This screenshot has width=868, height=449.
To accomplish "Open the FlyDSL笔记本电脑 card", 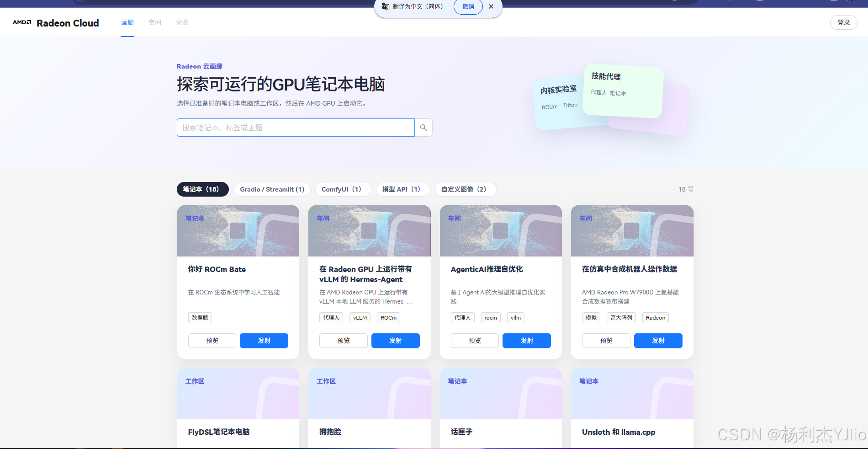I will [x=238, y=408].
